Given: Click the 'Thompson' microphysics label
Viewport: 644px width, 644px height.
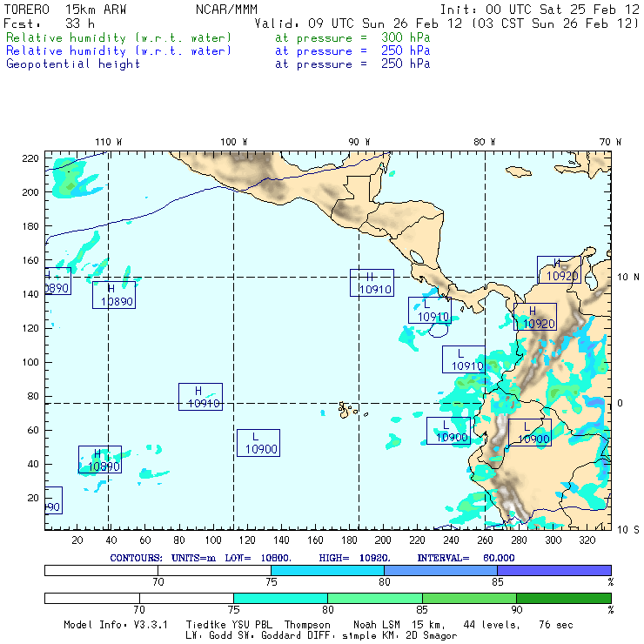Looking at the screenshot, I should [307, 625].
